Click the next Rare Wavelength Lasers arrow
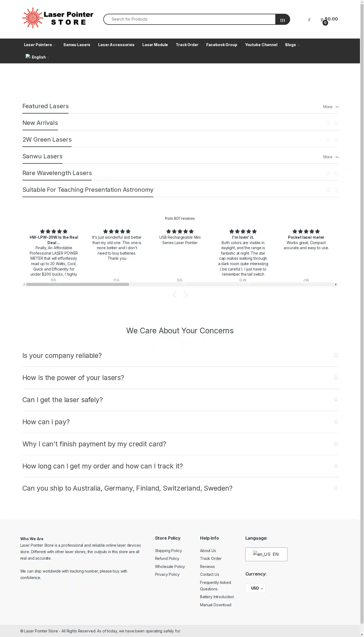364x637 pixels. 335,173
